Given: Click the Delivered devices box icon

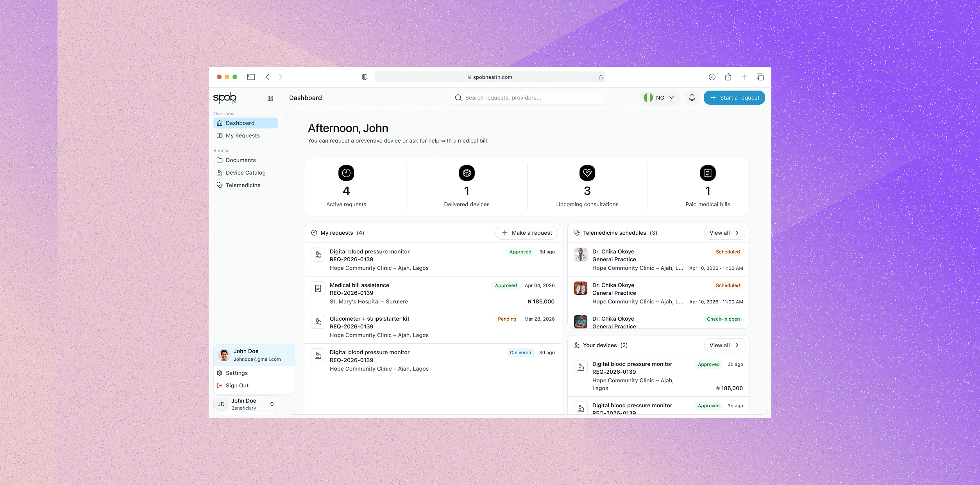Looking at the screenshot, I should click(467, 173).
